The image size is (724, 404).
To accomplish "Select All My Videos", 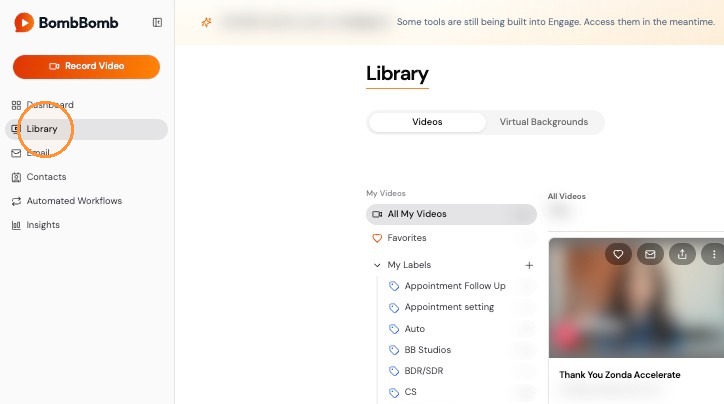I will (x=451, y=214).
